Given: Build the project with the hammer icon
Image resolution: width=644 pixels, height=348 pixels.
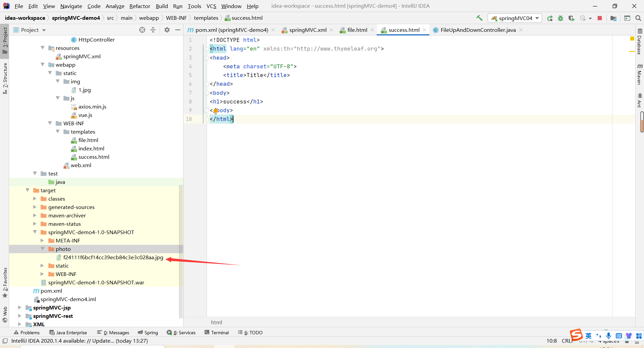Looking at the screenshot, I should [x=479, y=18].
